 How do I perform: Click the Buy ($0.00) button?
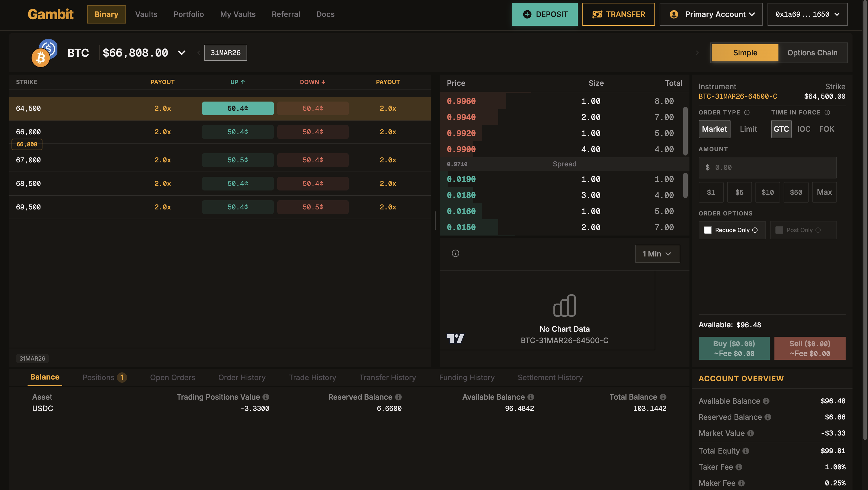point(734,348)
